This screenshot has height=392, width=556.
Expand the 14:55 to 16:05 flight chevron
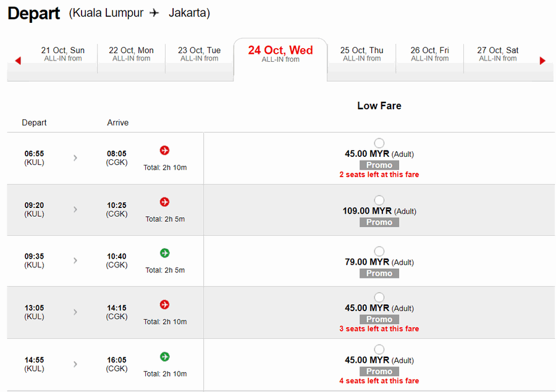pyautogui.click(x=75, y=364)
